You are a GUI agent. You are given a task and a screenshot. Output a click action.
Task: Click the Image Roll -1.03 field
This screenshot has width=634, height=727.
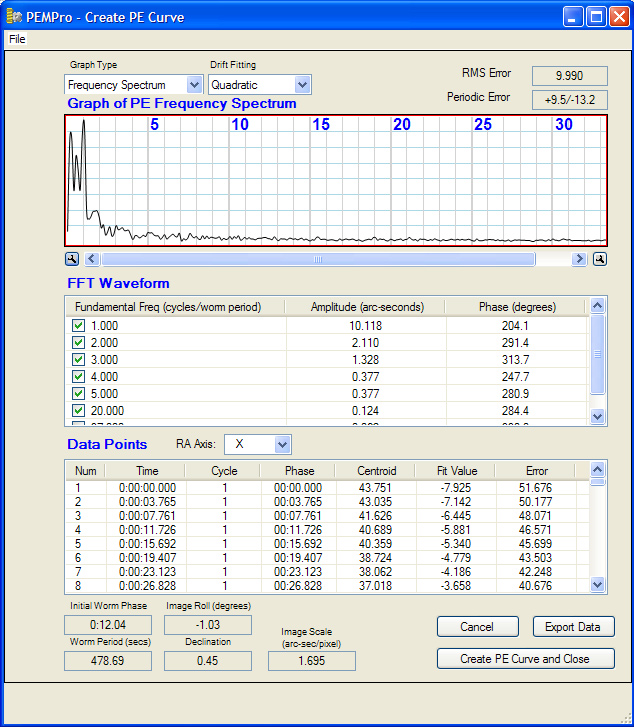click(208, 625)
